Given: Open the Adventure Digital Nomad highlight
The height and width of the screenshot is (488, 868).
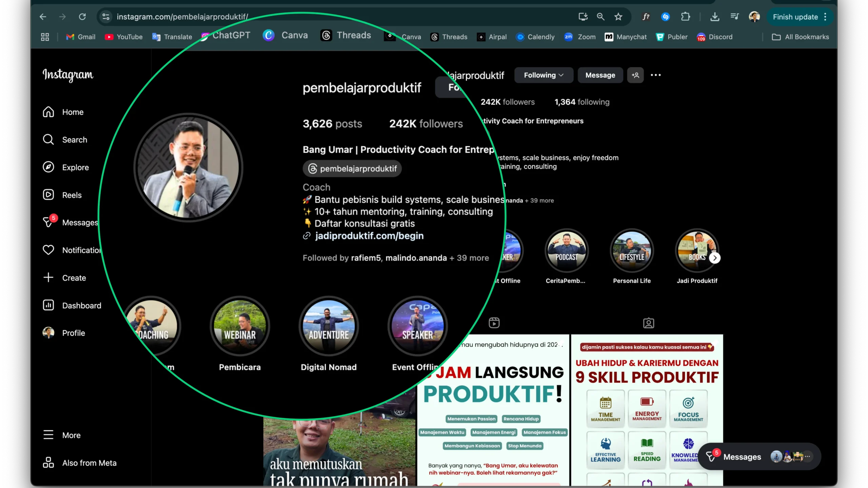Looking at the screenshot, I should (329, 326).
